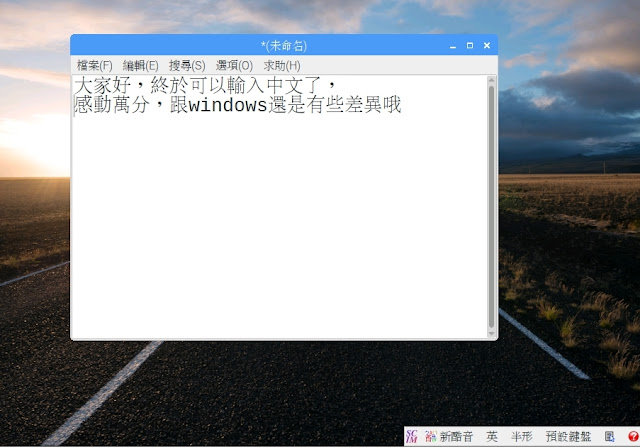Click the scrollbar up arrow
Viewport: 640px width, 447px height.
click(491, 80)
